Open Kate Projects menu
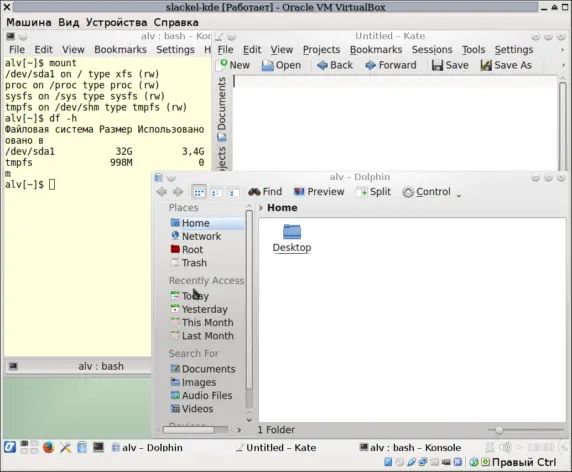Image resolution: width=572 pixels, height=472 pixels. 321,50
